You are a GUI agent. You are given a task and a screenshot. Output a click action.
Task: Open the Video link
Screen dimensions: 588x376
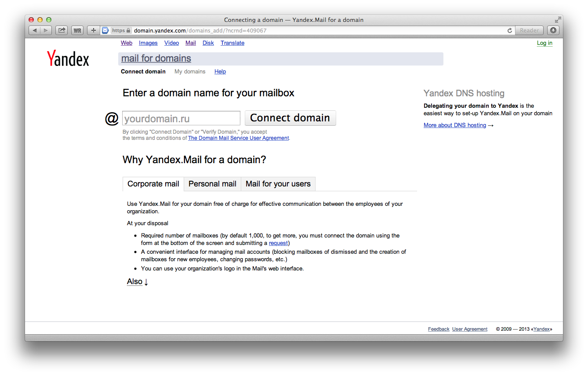(171, 43)
